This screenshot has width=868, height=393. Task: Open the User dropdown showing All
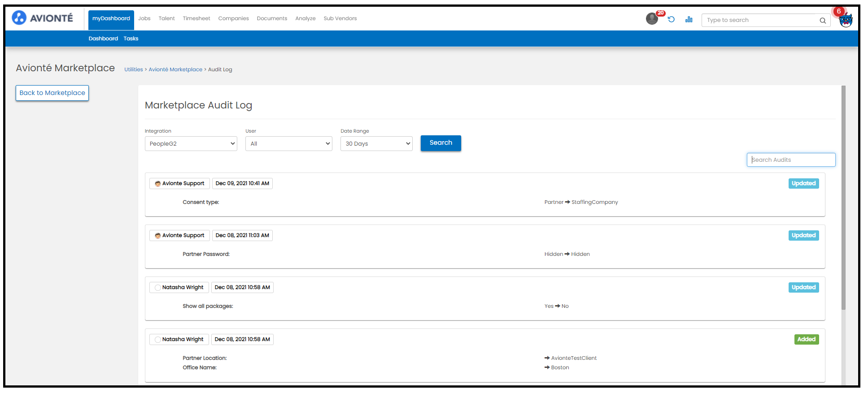pyautogui.click(x=289, y=144)
